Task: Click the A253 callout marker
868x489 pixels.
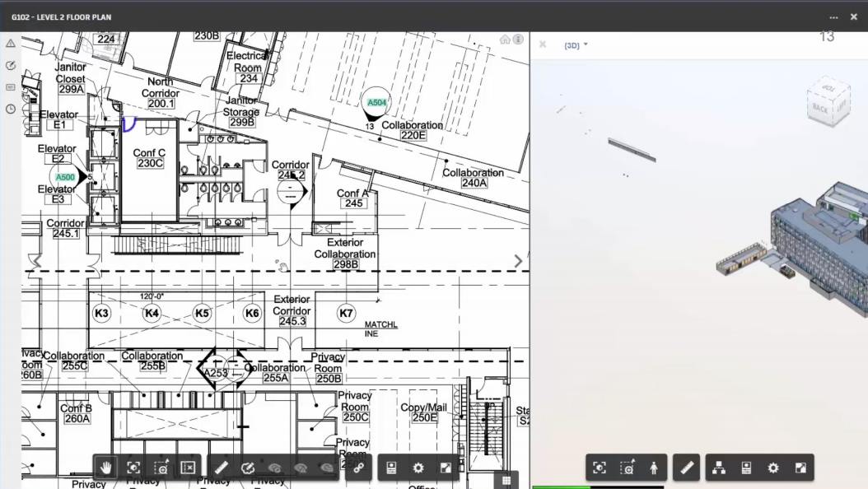Action: (215, 373)
